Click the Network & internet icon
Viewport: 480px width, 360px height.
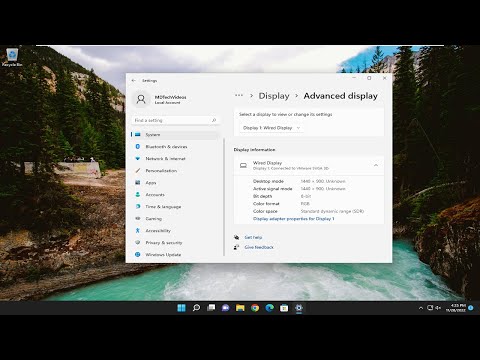pyautogui.click(x=138, y=158)
